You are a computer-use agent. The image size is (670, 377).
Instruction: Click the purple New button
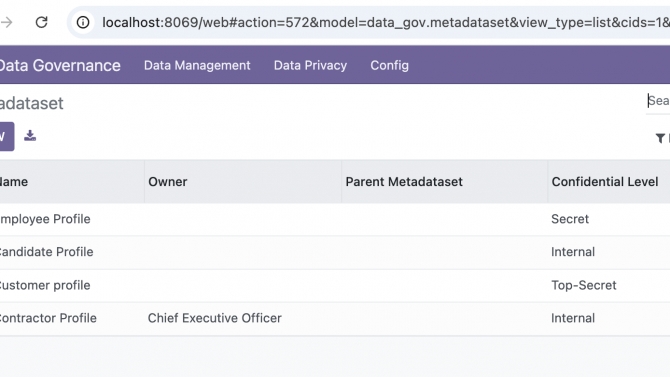[x=7, y=136]
